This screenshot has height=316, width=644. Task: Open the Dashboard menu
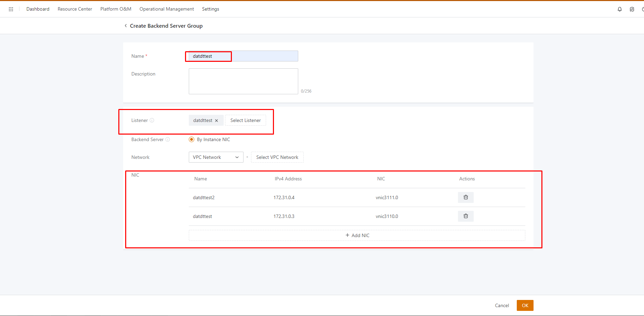(38, 9)
